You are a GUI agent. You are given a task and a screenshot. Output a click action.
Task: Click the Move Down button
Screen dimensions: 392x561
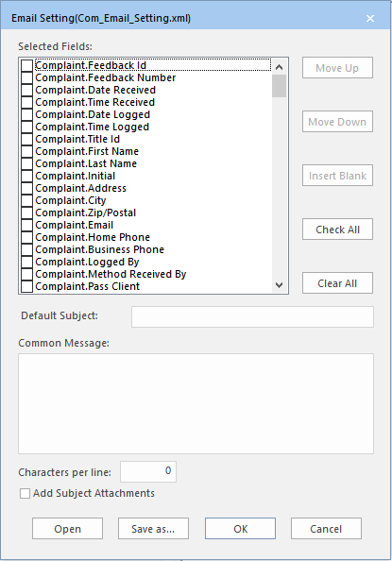click(337, 122)
